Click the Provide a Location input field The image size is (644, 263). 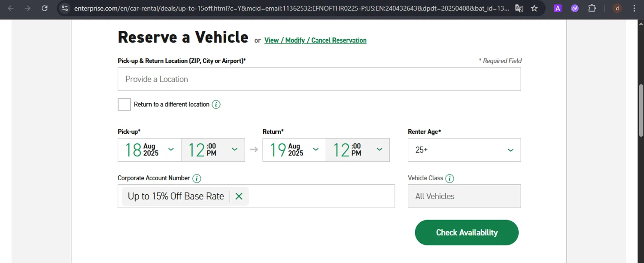click(319, 79)
